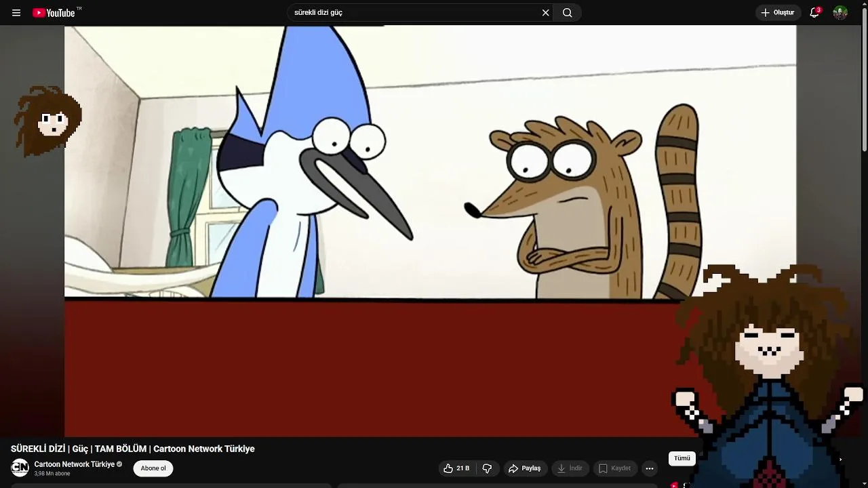Screen dimensions: 868x488
Task: Open the notifications bell
Action: pyautogui.click(x=815, y=13)
